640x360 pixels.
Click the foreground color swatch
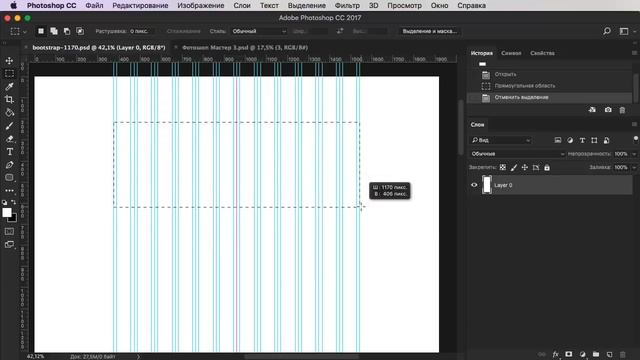tap(7, 213)
